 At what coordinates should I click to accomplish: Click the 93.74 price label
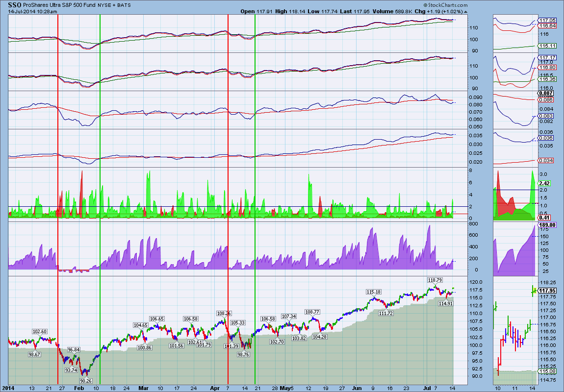(x=71, y=370)
